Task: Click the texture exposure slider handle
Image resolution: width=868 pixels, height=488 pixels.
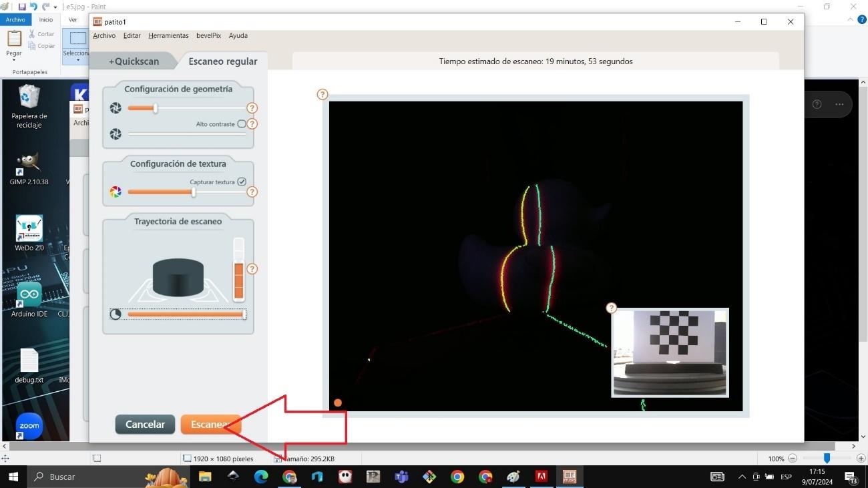Action: [194, 192]
